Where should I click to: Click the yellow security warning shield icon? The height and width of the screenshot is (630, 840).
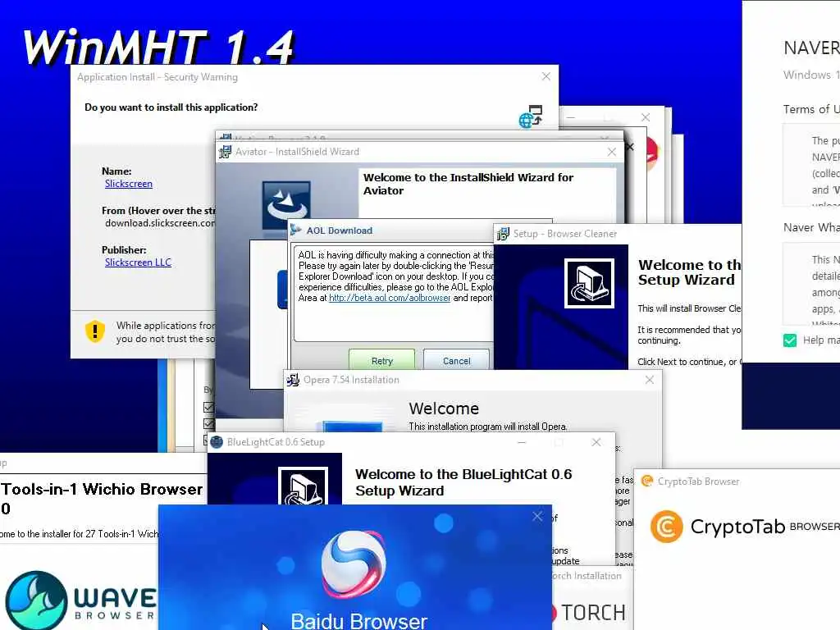coord(95,331)
